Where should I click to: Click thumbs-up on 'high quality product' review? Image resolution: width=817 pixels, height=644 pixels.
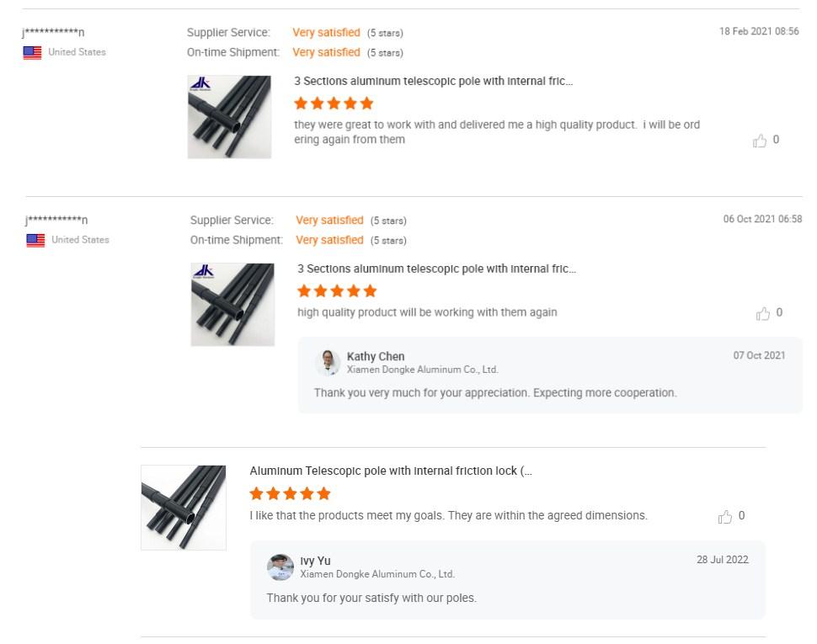pos(763,313)
